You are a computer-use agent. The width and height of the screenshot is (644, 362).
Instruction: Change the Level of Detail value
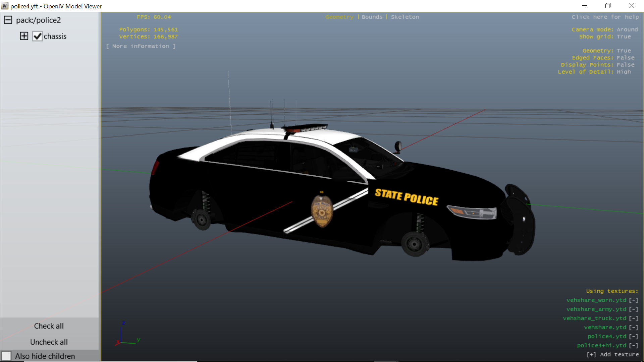click(624, 72)
